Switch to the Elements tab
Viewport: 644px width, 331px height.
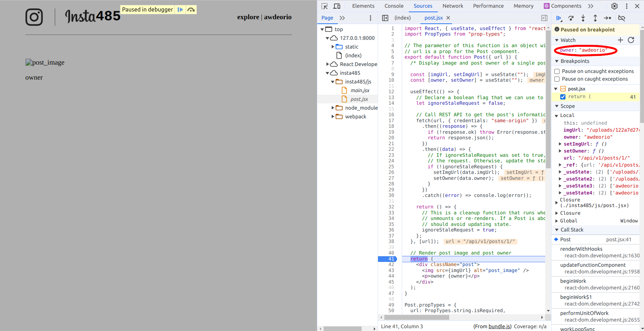(363, 6)
